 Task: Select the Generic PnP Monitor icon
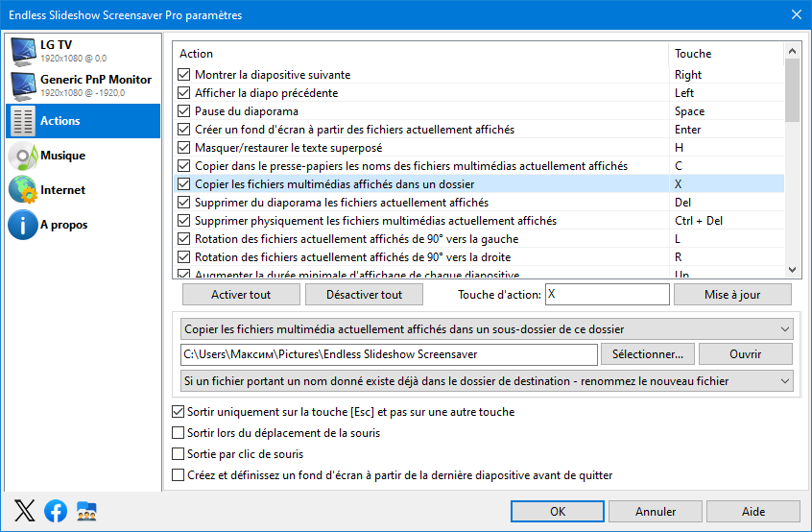[23, 86]
